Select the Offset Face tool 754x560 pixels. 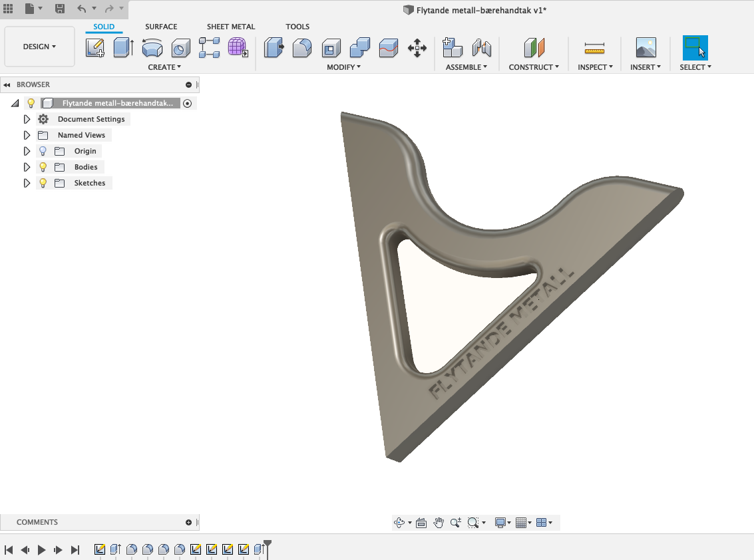[x=389, y=48]
